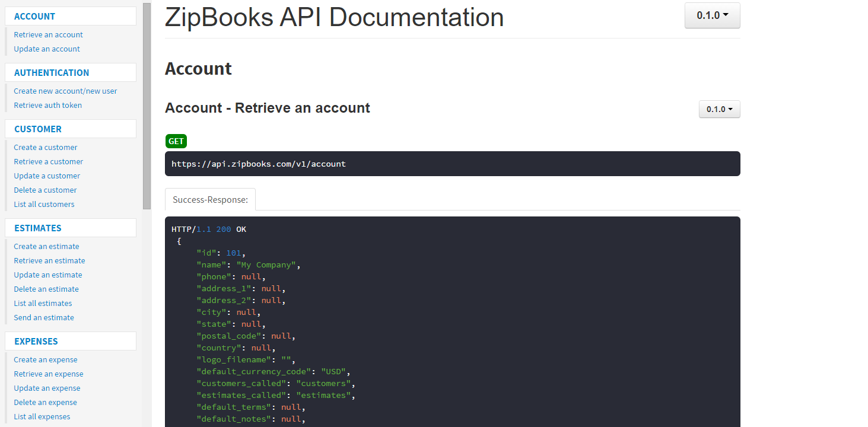Select Create an estimate

pyautogui.click(x=46, y=246)
